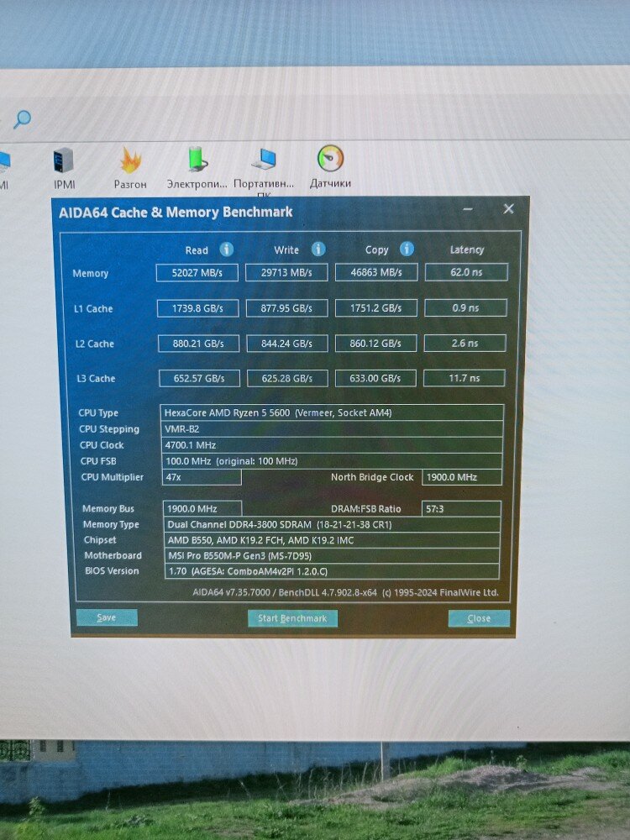Select L3 Cache copy 633.00 GB/s
The height and width of the screenshot is (840, 630).
coord(375,378)
